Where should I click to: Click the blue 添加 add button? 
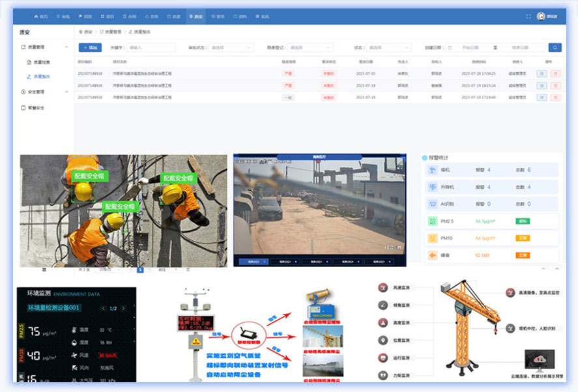point(90,48)
